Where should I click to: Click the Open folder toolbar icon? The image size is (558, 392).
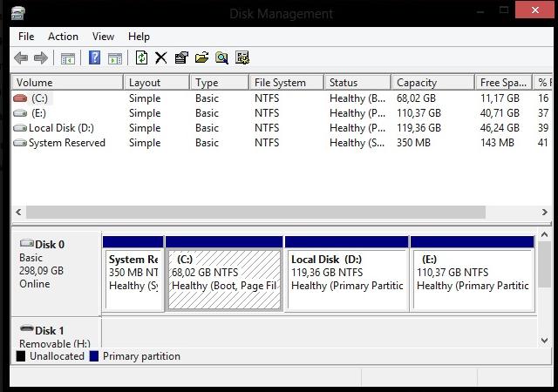(201, 57)
